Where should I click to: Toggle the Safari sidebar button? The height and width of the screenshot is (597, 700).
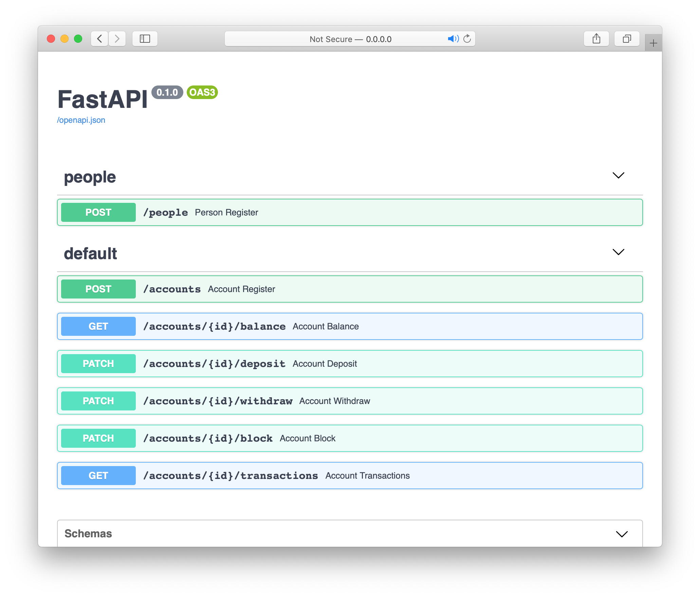tap(145, 39)
